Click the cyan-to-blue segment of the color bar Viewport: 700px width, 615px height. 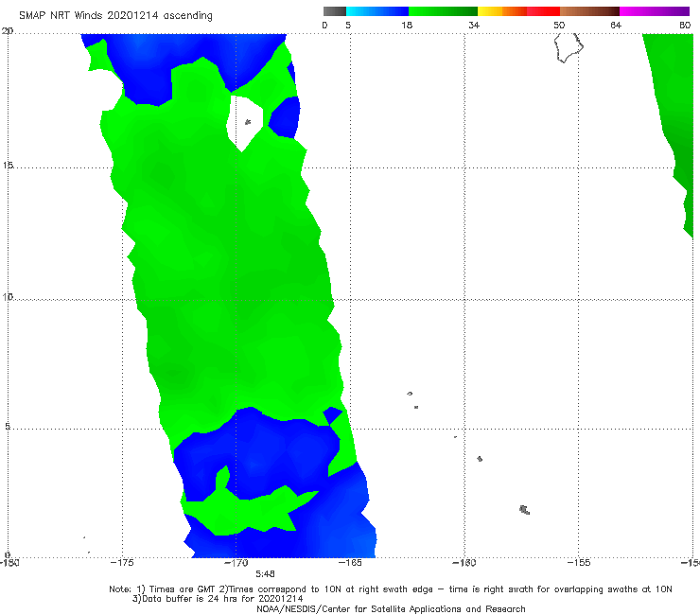[377, 11]
